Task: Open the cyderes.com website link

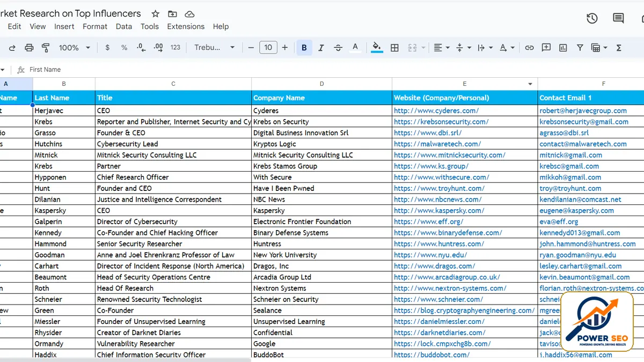Action: click(x=436, y=110)
